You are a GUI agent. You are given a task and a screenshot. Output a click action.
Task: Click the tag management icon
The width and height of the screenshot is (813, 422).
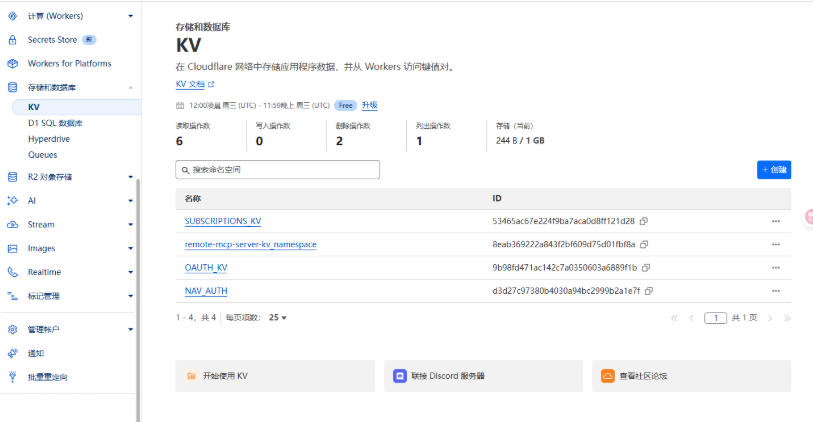[x=12, y=296]
